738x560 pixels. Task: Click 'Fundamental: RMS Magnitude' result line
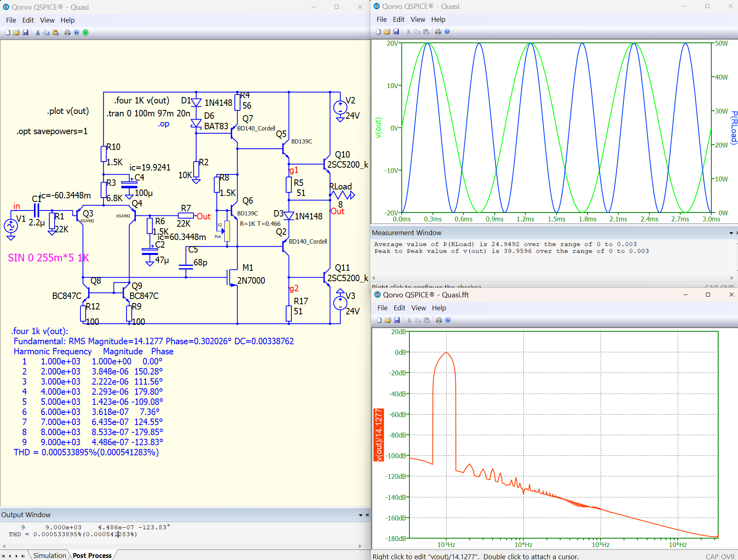[x=154, y=341]
